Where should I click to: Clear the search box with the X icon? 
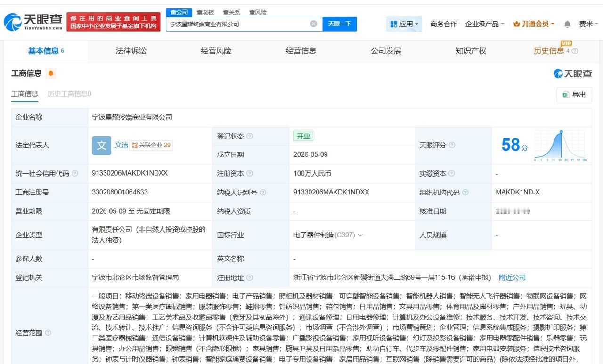(313, 24)
